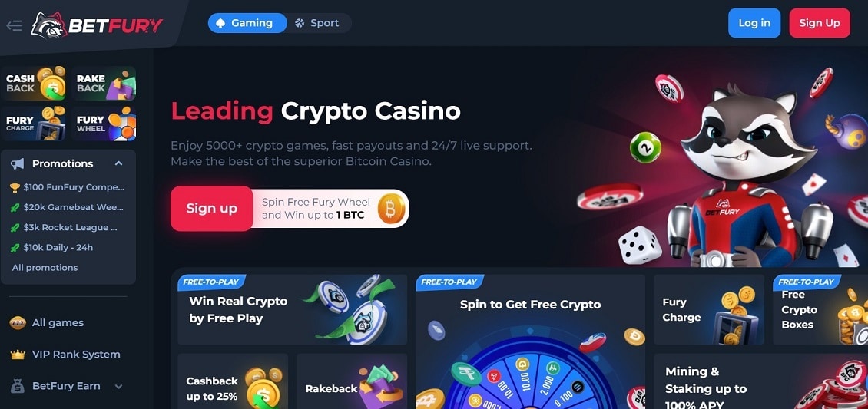
Task: Click the megaphone icon beside Promotions
Action: point(17,163)
